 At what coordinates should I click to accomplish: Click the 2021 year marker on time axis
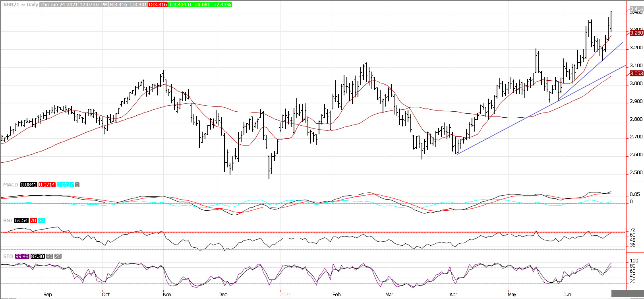click(x=285, y=295)
